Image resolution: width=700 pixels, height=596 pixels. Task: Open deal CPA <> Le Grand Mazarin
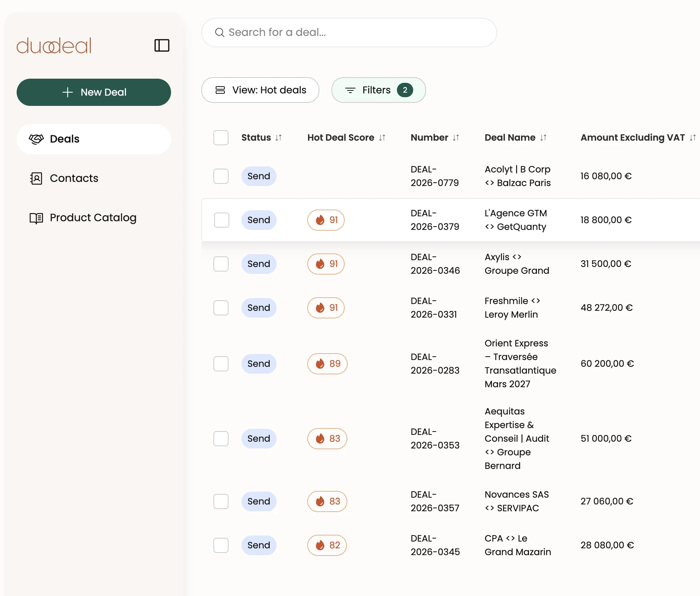(518, 545)
